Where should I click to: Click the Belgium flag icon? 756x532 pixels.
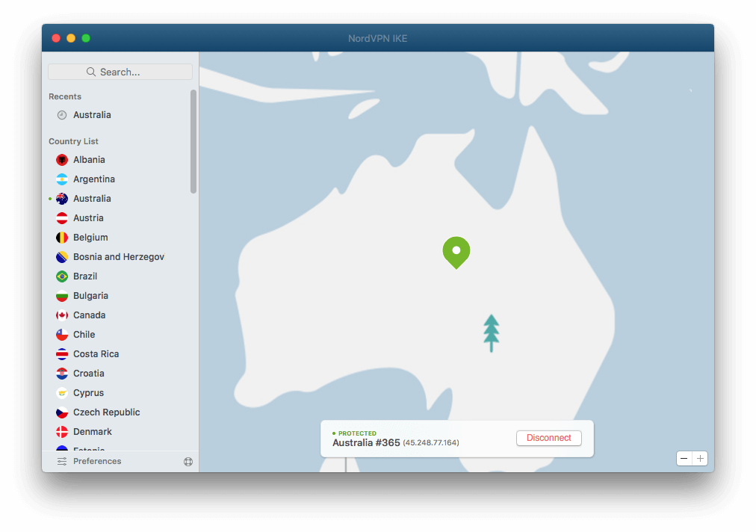[62, 238]
